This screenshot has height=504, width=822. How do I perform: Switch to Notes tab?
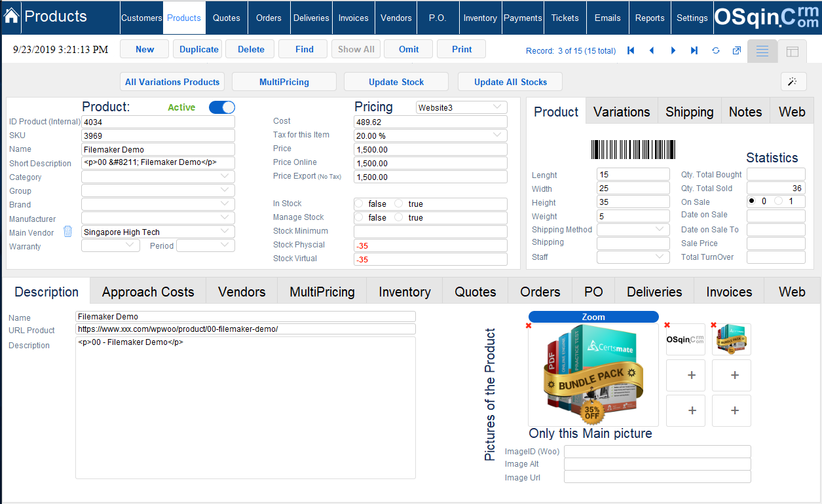745,112
